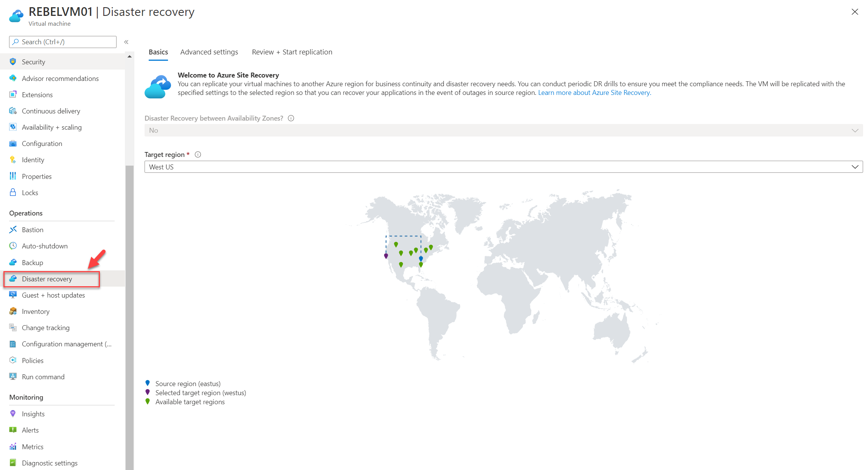Click the Diagnostic settings icon
The height and width of the screenshot is (470, 868).
click(x=13, y=463)
